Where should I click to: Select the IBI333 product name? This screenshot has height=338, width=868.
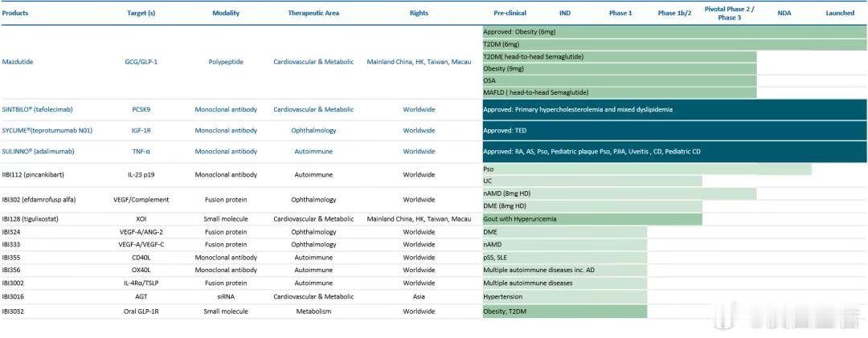[x=10, y=245]
